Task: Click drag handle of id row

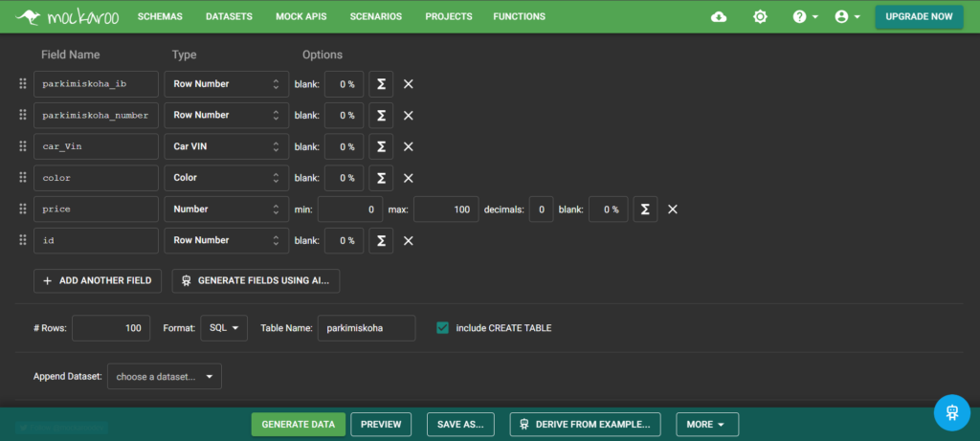Action: click(x=23, y=240)
